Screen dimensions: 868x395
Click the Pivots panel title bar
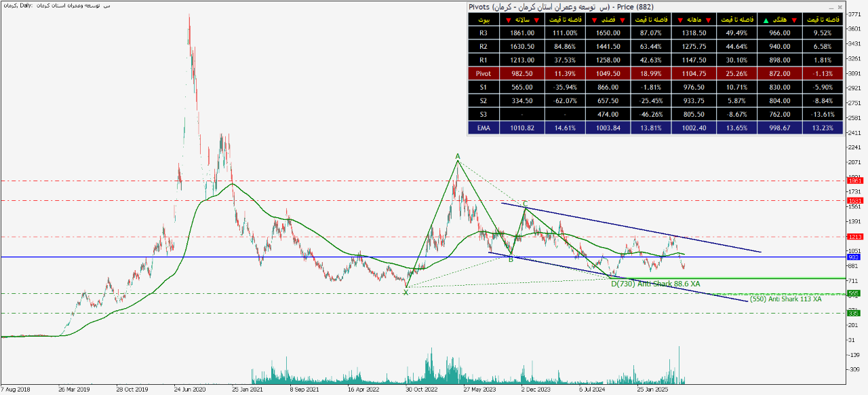(610, 7)
